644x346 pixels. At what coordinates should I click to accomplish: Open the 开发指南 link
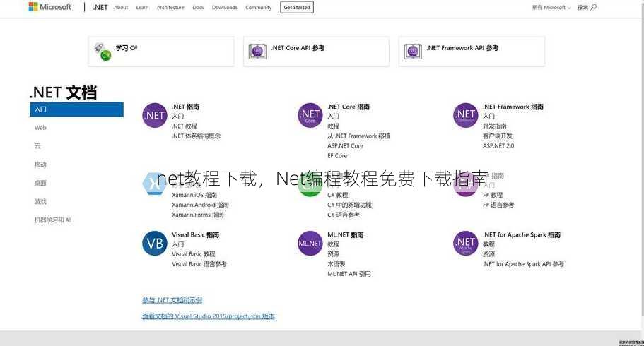point(495,126)
